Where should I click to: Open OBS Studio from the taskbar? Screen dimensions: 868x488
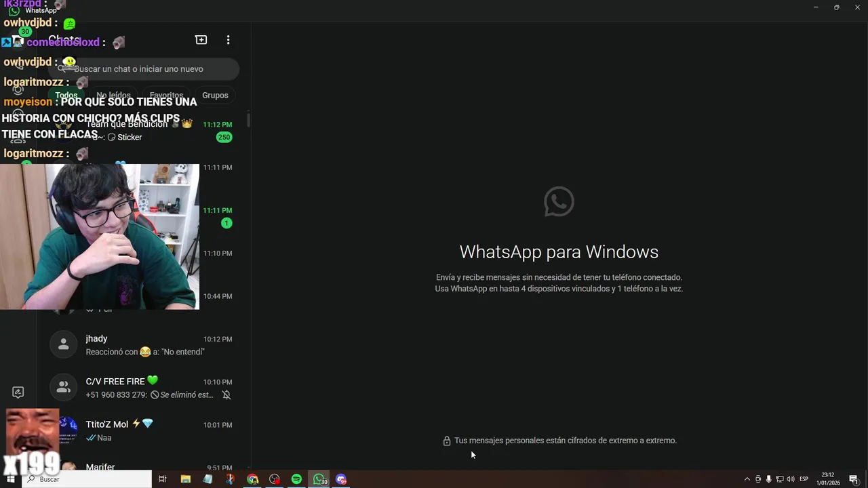point(275,479)
